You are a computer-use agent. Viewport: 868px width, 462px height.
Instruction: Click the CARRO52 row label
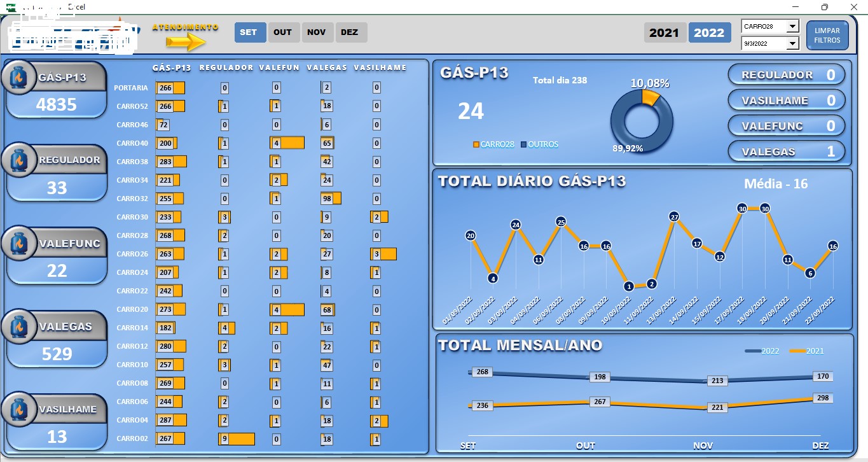click(x=132, y=106)
